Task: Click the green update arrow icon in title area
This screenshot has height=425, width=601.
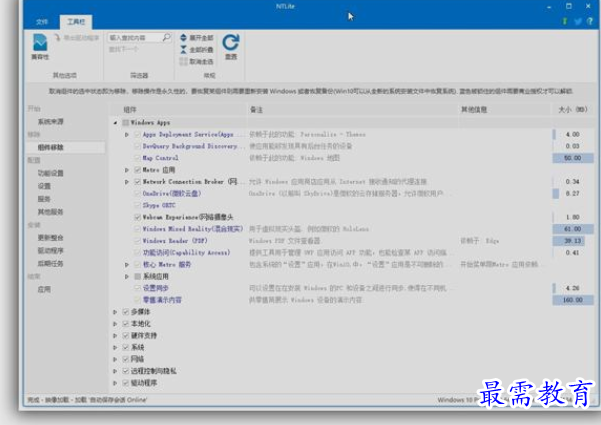Action: pyautogui.click(x=564, y=21)
